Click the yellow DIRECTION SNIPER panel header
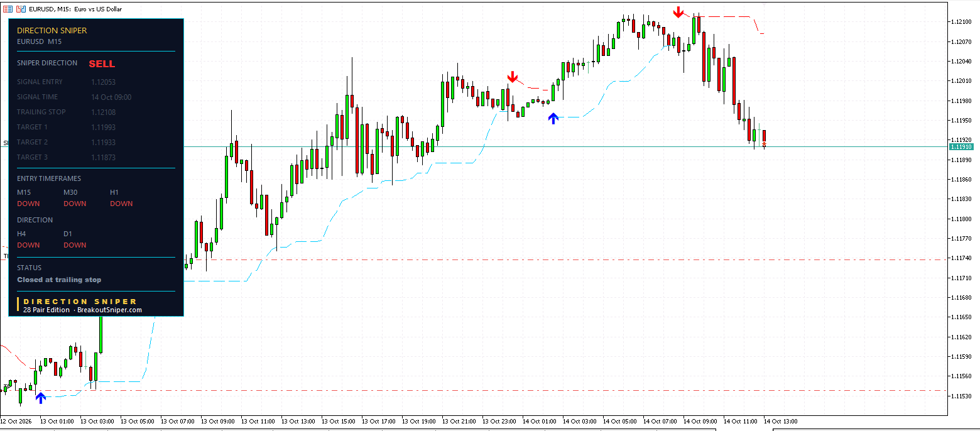This screenshot has width=980, height=431. [52, 31]
